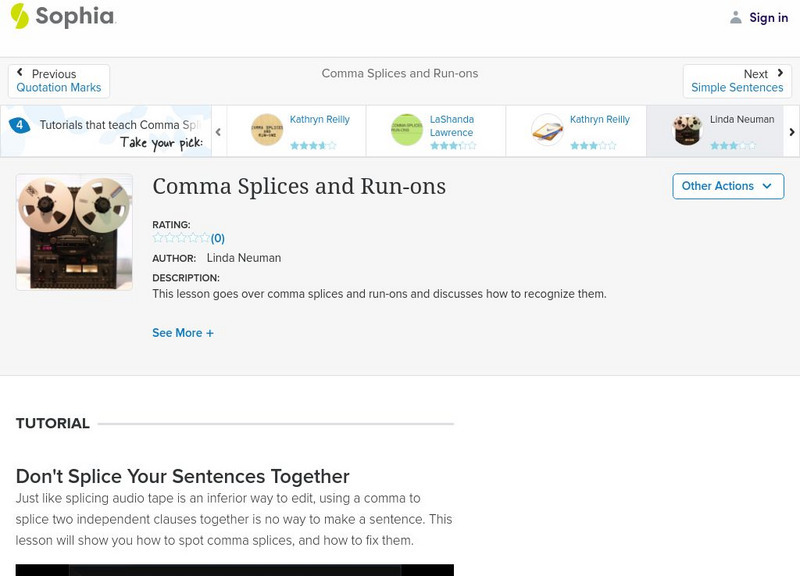The image size is (800, 576).
Task: Go to Next Simple Sentences lesson
Action: 737,81
